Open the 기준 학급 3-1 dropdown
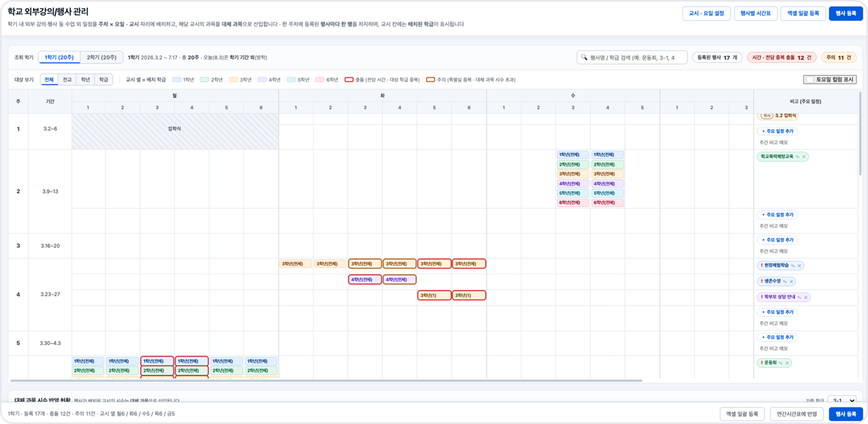This screenshot has height=424, width=868. (843, 401)
